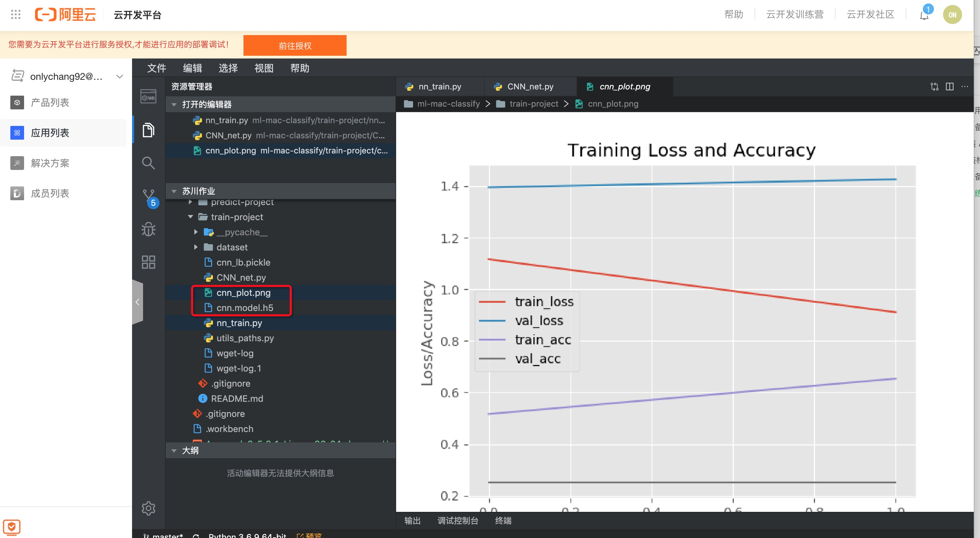The width and height of the screenshot is (980, 538).
Task: Open the more actions ellipsis in editor
Action: [965, 87]
